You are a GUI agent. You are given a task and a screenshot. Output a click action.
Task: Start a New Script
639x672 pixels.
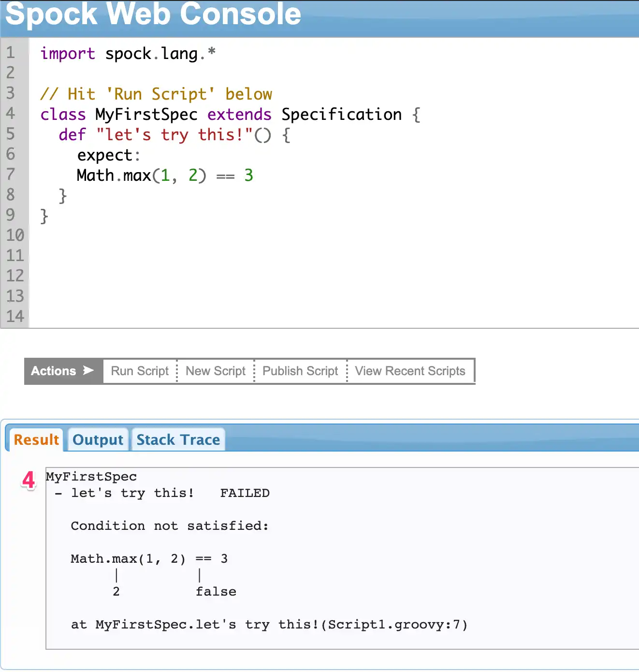pos(216,371)
